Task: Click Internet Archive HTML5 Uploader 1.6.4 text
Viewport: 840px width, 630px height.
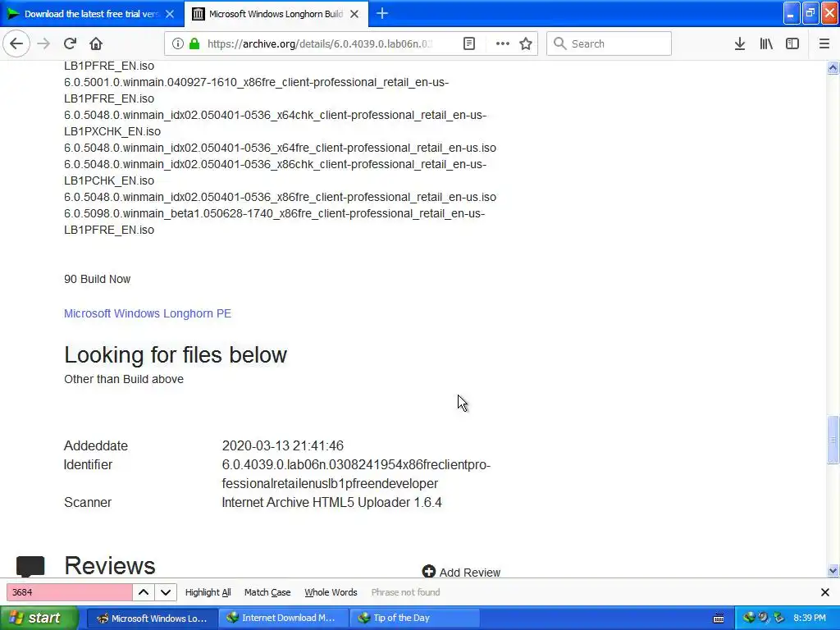Action: point(331,503)
